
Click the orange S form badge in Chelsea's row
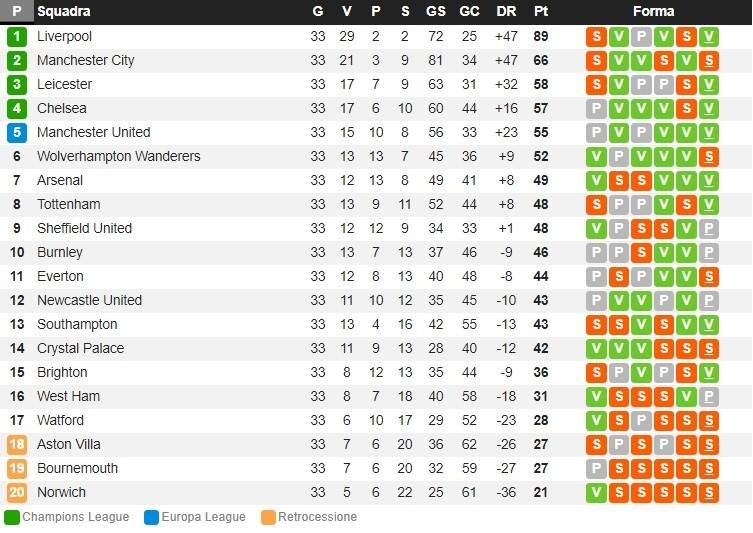pos(686,108)
